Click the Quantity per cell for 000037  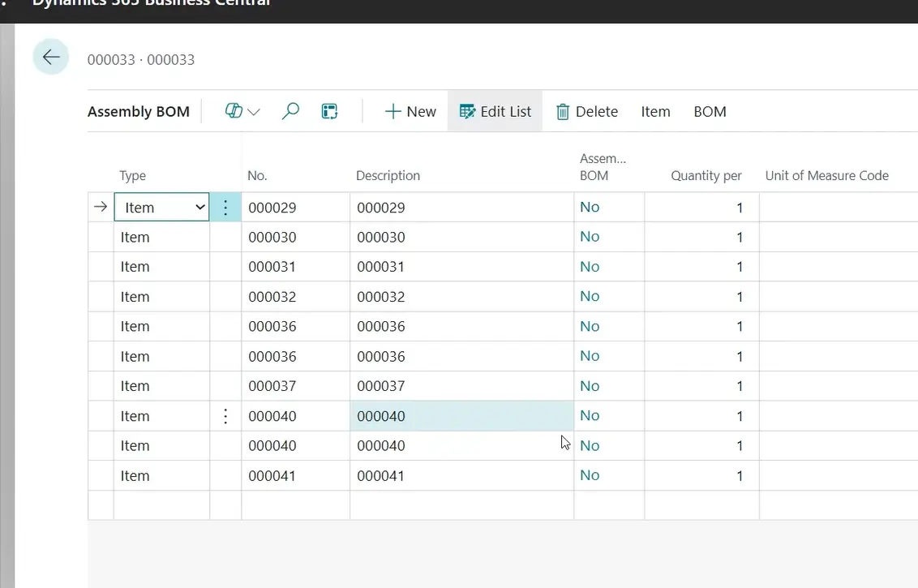coord(701,386)
